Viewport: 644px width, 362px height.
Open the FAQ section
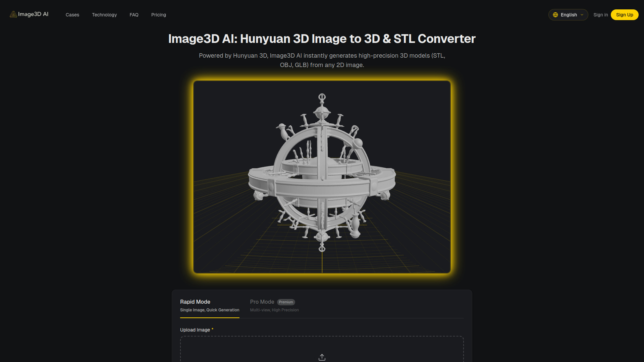pos(134,15)
